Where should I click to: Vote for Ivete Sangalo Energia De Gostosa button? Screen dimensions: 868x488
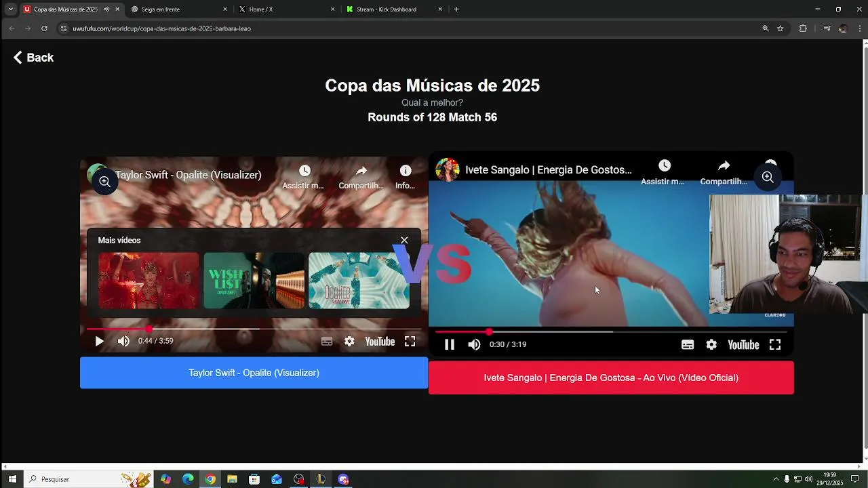tap(611, 378)
